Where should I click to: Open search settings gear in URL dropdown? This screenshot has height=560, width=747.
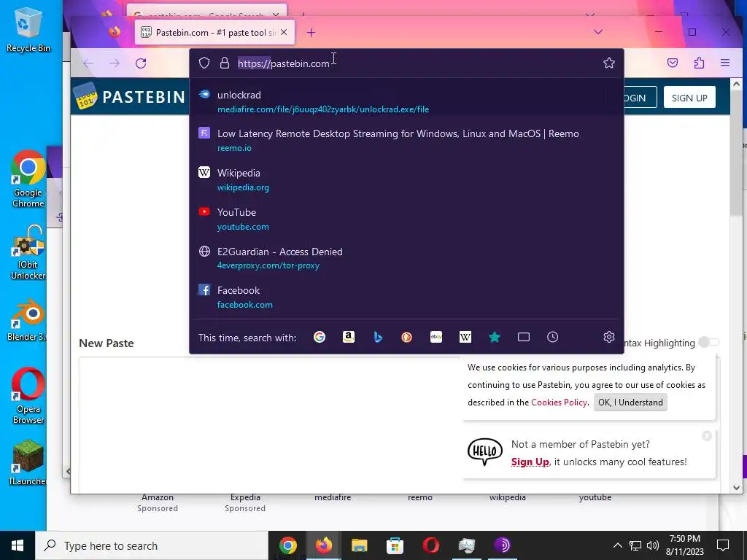coord(609,337)
